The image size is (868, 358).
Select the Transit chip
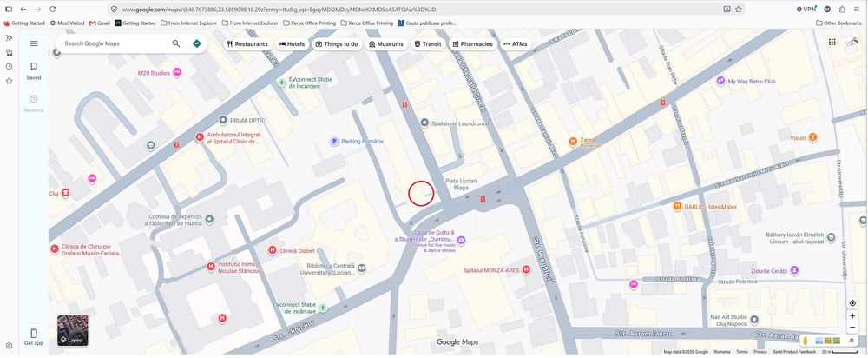pyautogui.click(x=428, y=43)
